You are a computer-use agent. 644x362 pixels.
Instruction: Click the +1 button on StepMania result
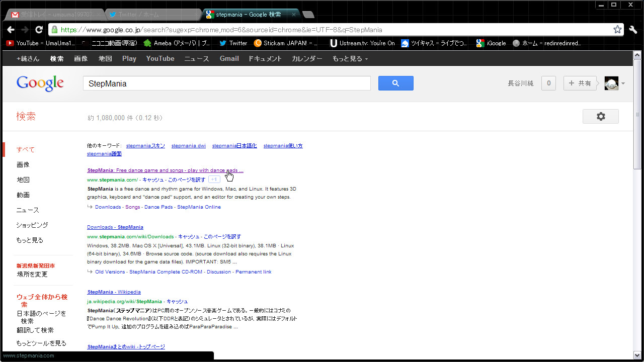pyautogui.click(x=214, y=179)
